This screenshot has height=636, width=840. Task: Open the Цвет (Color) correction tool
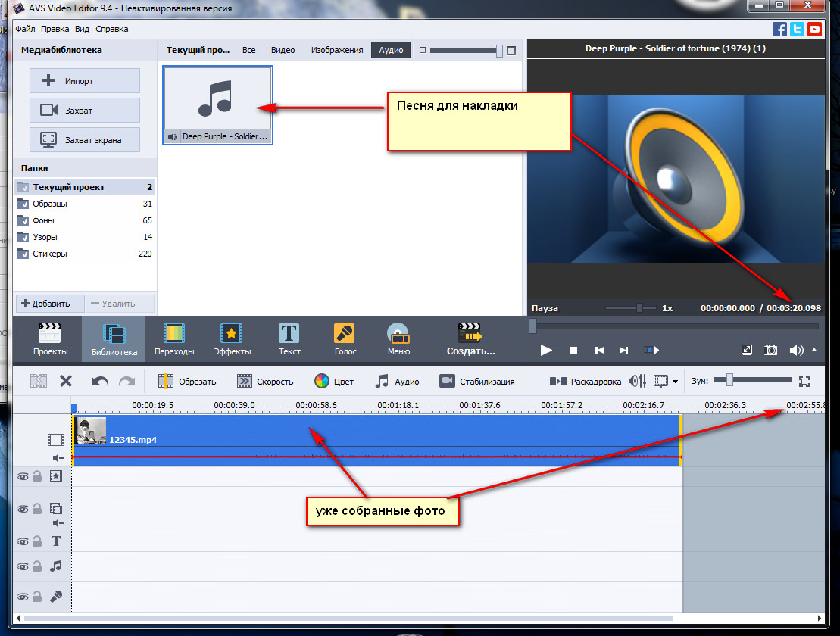334,382
